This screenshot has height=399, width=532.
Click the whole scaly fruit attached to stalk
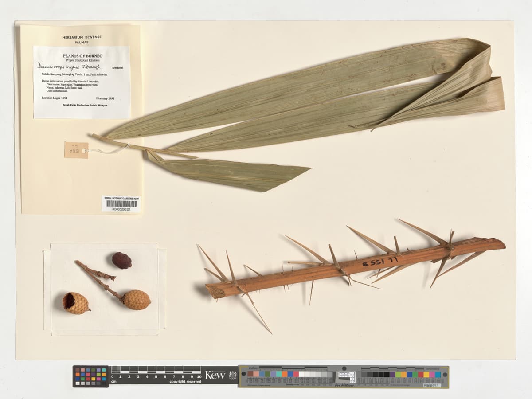(136, 300)
